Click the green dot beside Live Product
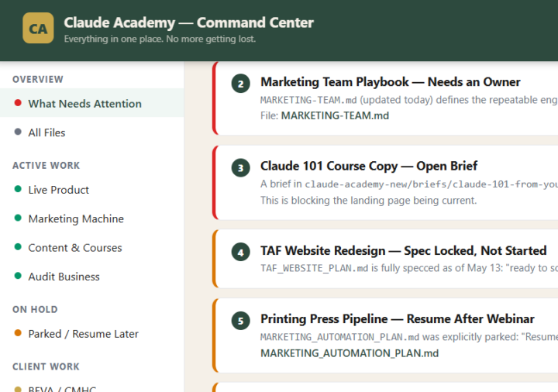 [x=18, y=189]
